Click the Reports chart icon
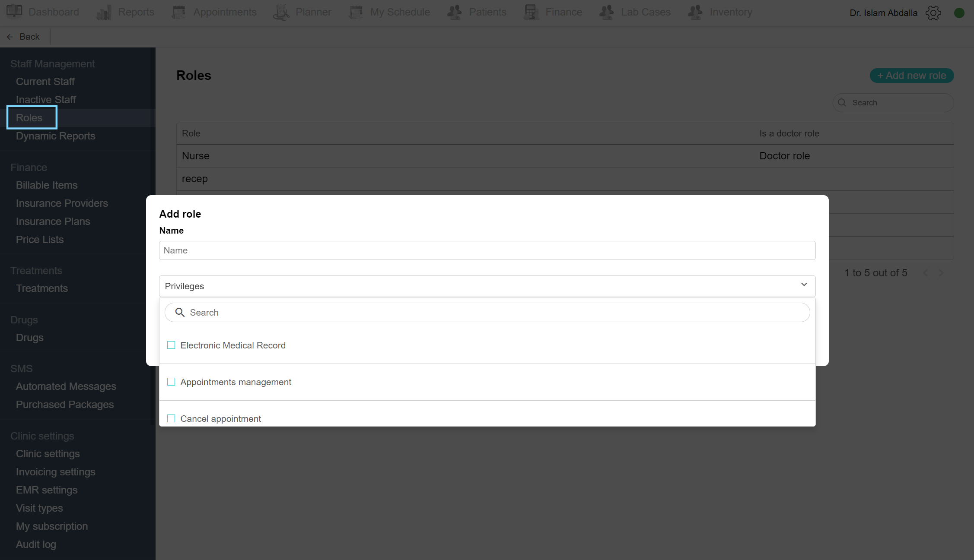974x560 pixels. [x=104, y=12]
